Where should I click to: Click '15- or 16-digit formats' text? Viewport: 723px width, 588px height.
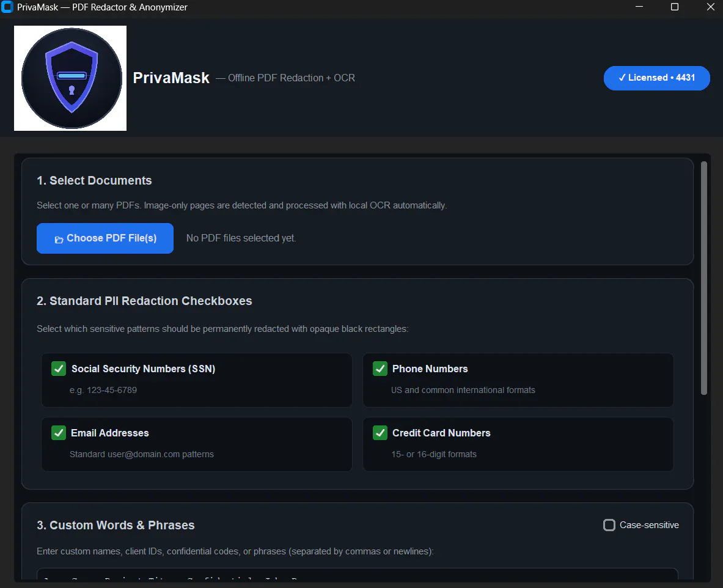tap(434, 454)
